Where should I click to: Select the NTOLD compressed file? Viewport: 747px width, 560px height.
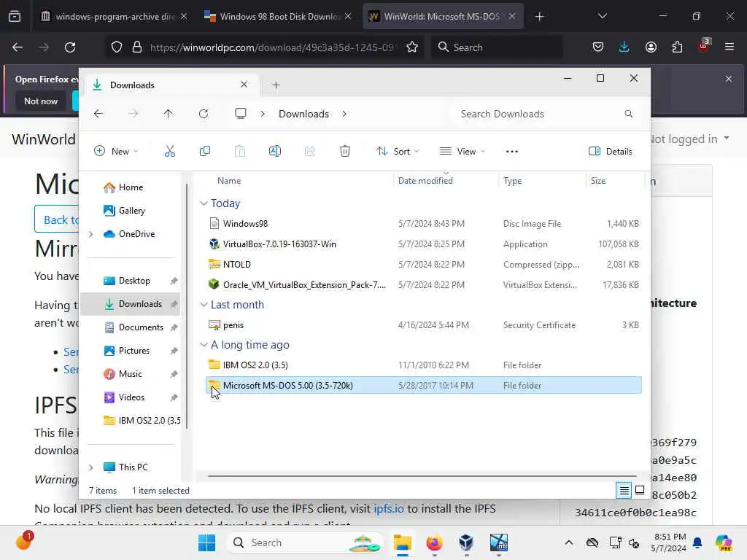[424, 265]
